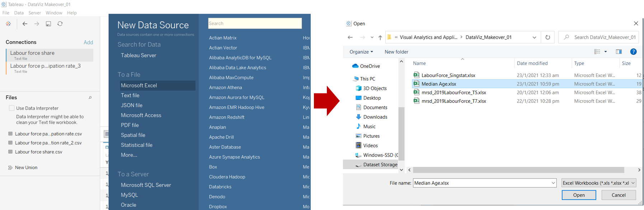This screenshot has width=644, height=210.
Task: Select Dataset Storage in navigation tree
Action: click(380, 164)
